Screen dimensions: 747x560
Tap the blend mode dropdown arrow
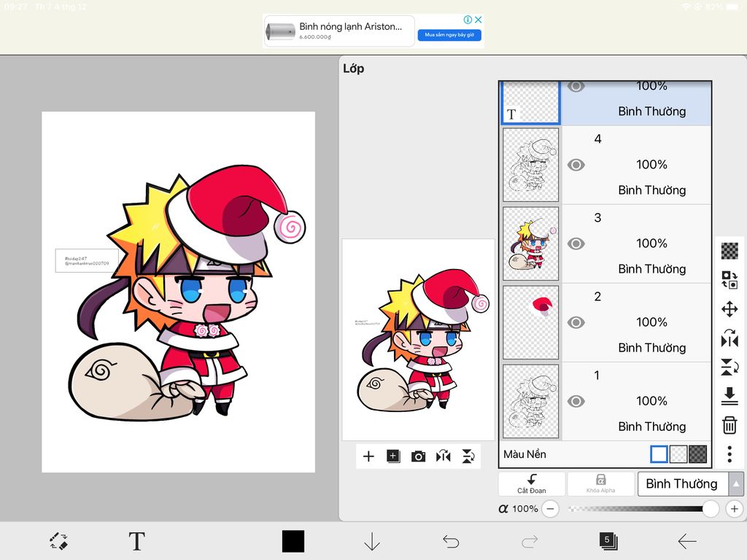tap(736, 484)
